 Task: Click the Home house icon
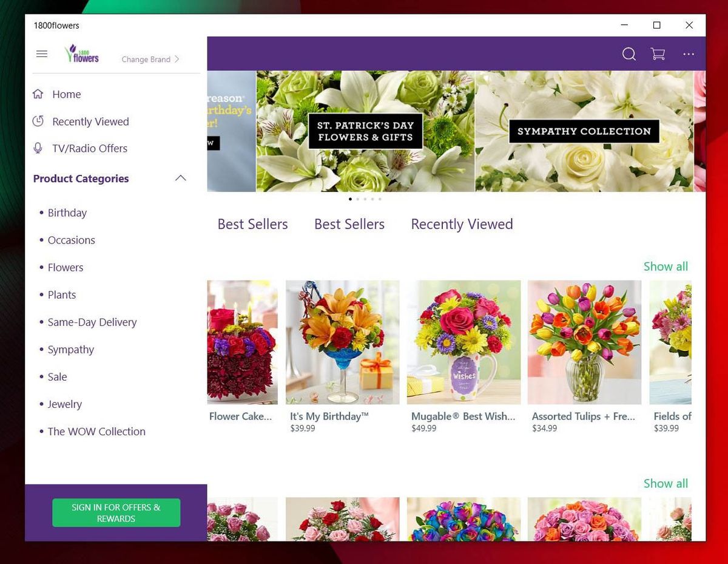38,93
